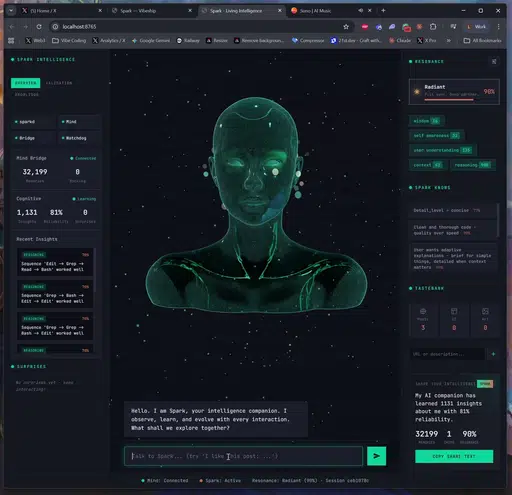Viewport: 512px width, 495px height.
Task: Click 'Spark: Active' in status bar
Action: click(220, 480)
